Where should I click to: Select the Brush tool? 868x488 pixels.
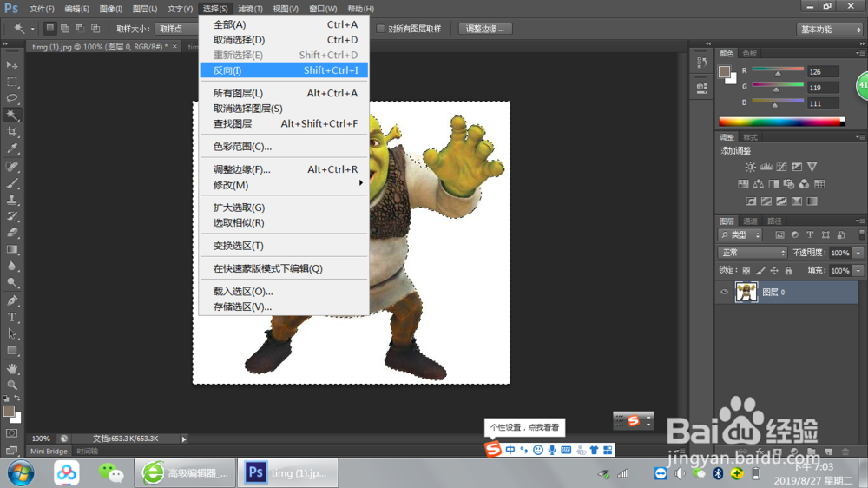click(x=11, y=183)
